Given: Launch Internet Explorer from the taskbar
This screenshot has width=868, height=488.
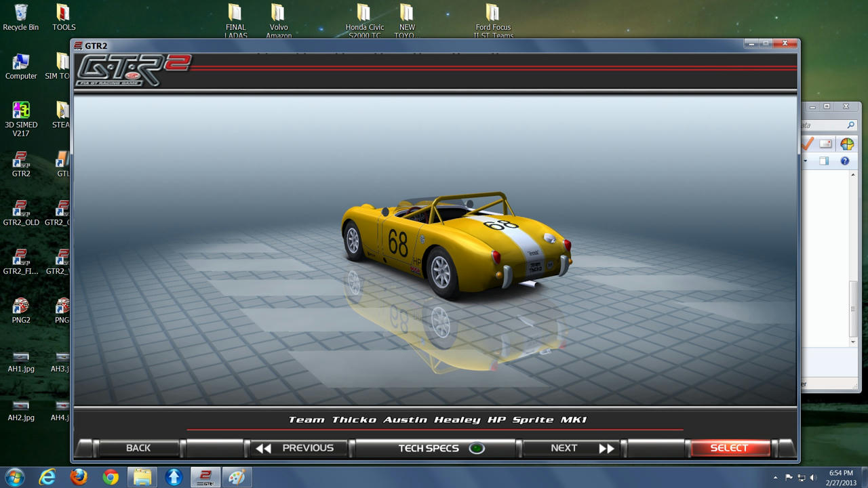Looking at the screenshot, I should click(47, 477).
